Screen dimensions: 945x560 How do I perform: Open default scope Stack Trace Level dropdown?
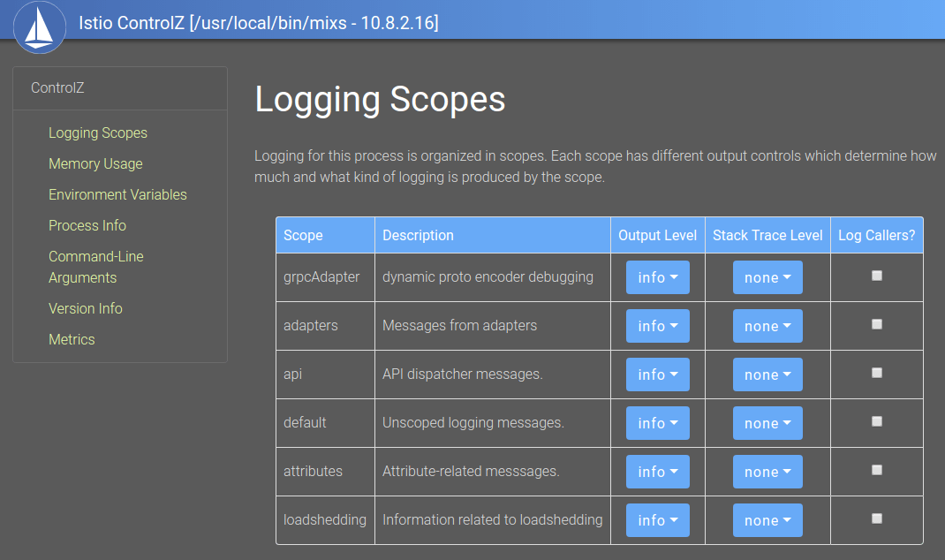767,423
